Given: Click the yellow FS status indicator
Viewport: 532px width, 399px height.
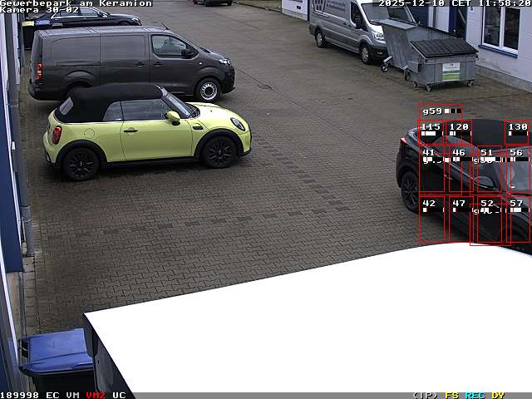Looking at the screenshot, I should (x=452, y=395).
